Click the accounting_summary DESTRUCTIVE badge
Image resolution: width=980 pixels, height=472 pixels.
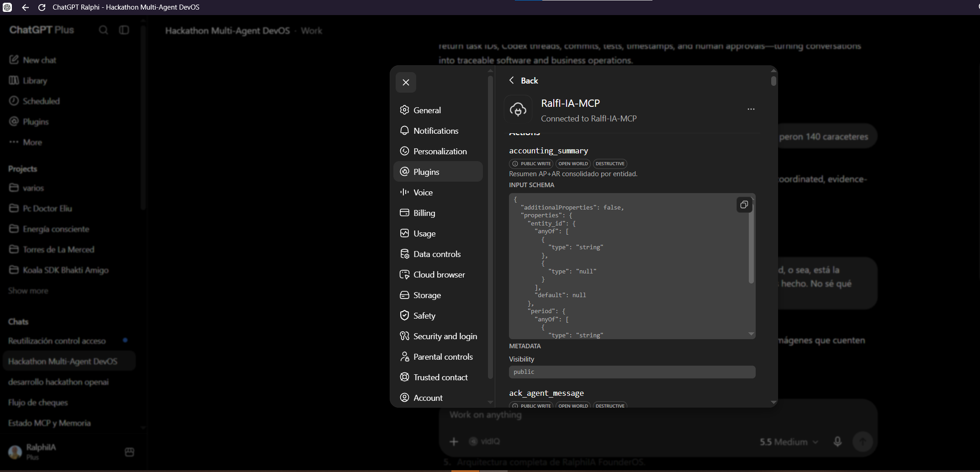(x=610, y=163)
